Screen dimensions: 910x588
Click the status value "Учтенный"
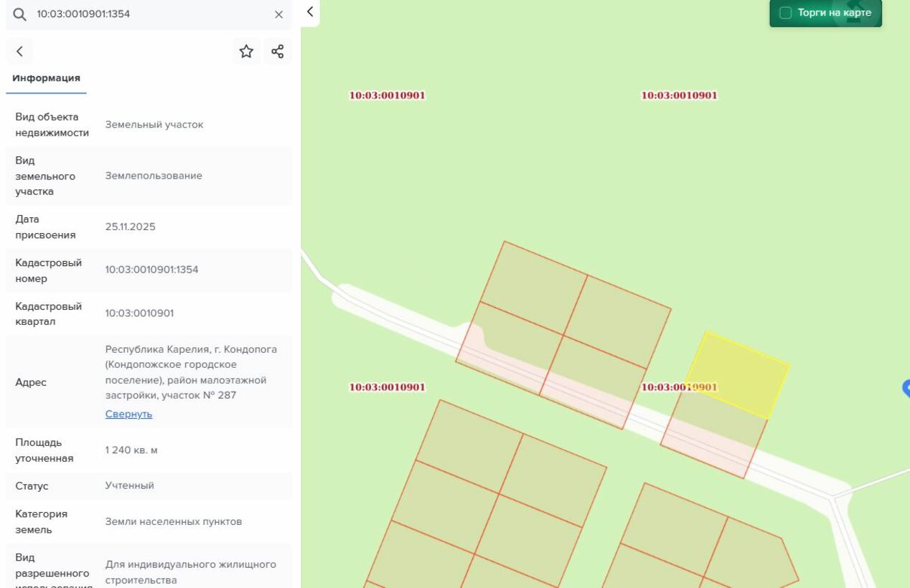click(130, 486)
